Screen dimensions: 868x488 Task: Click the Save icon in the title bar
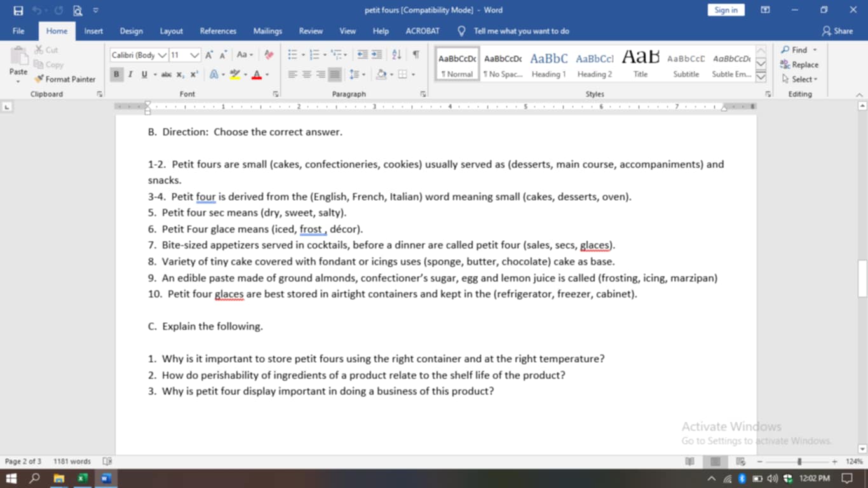18,10
